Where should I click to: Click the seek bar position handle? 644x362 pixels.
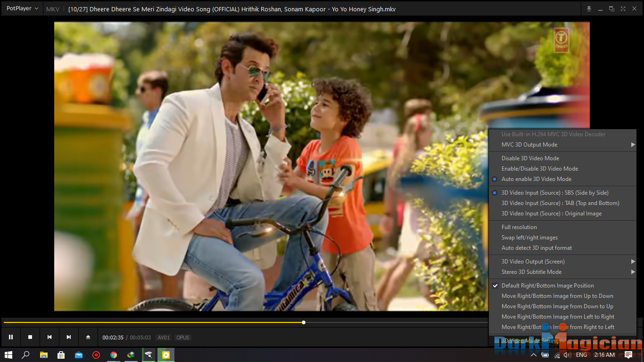(304, 322)
